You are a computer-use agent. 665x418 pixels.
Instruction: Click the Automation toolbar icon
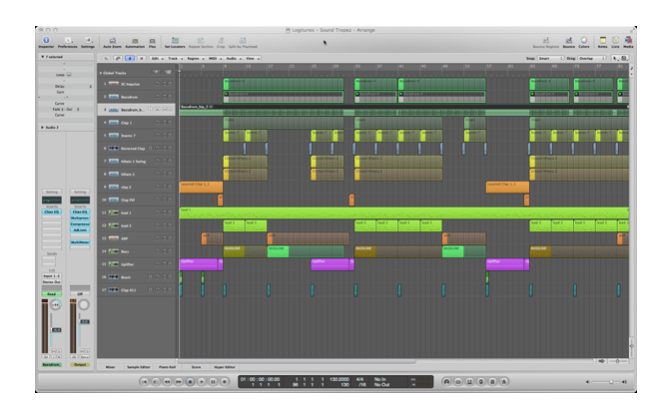point(135,41)
